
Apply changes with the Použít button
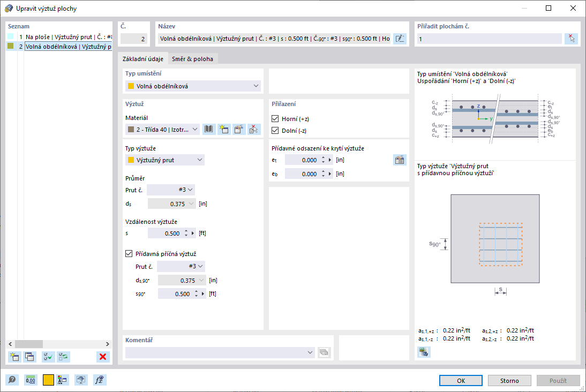(558, 380)
